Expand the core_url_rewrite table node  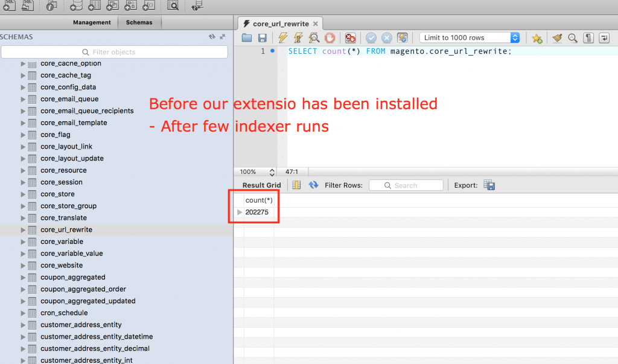[x=23, y=230]
